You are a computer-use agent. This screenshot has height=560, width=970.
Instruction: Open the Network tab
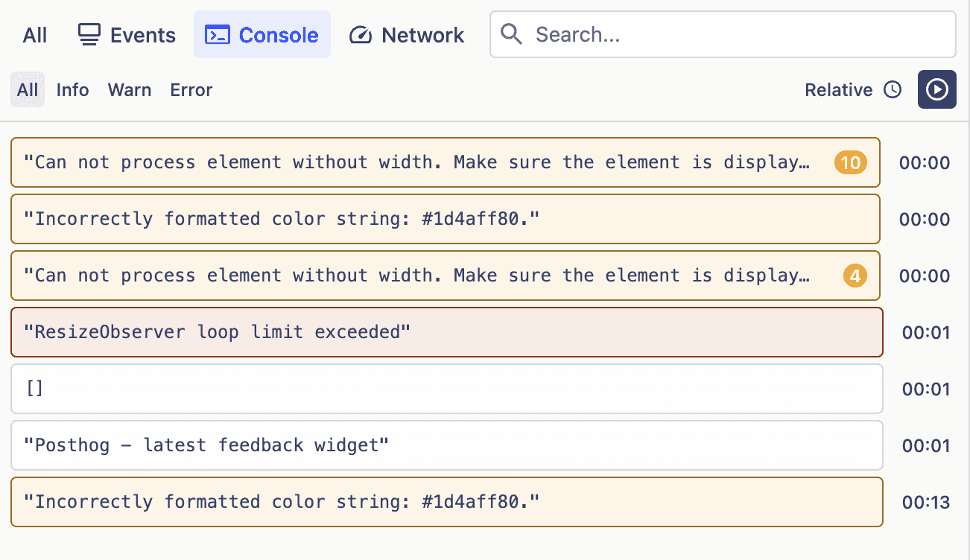(x=407, y=35)
